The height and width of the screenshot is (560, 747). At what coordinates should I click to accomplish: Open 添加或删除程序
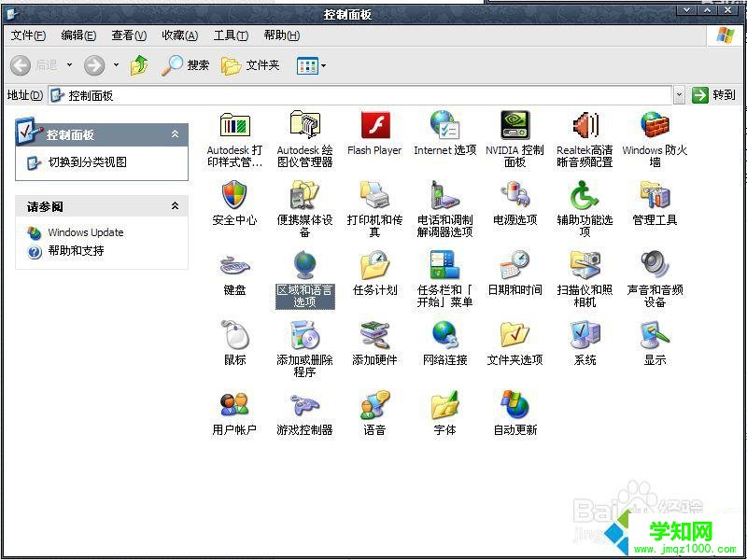(304, 348)
